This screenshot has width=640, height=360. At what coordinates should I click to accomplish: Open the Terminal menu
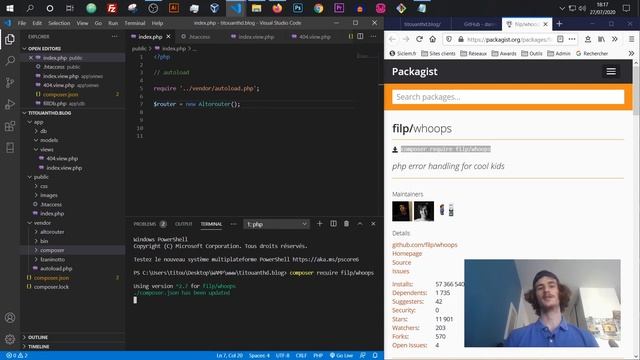(135, 23)
